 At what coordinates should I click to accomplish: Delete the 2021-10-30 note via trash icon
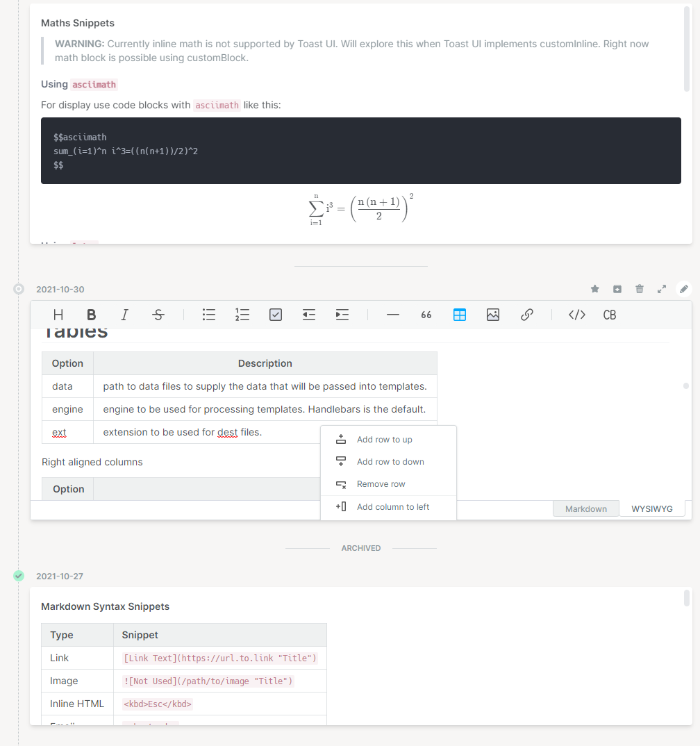click(639, 289)
